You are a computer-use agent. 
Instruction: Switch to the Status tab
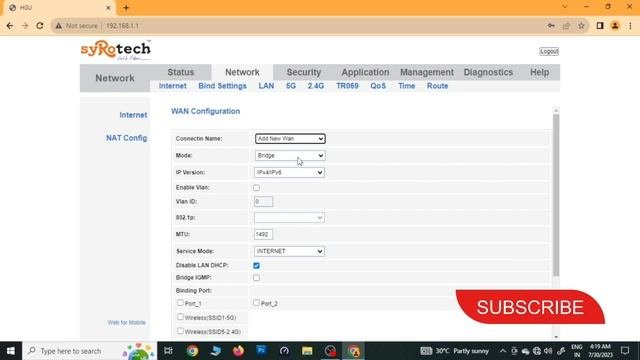(180, 72)
